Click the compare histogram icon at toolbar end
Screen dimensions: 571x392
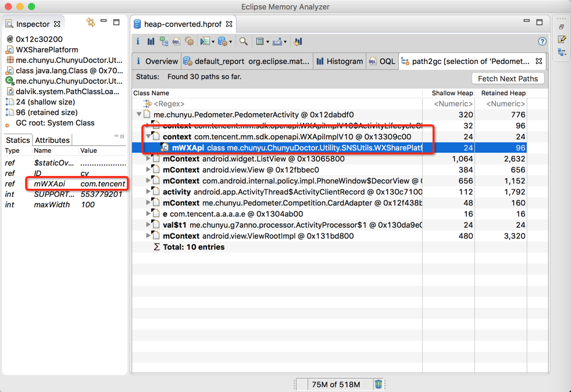coord(298,41)
